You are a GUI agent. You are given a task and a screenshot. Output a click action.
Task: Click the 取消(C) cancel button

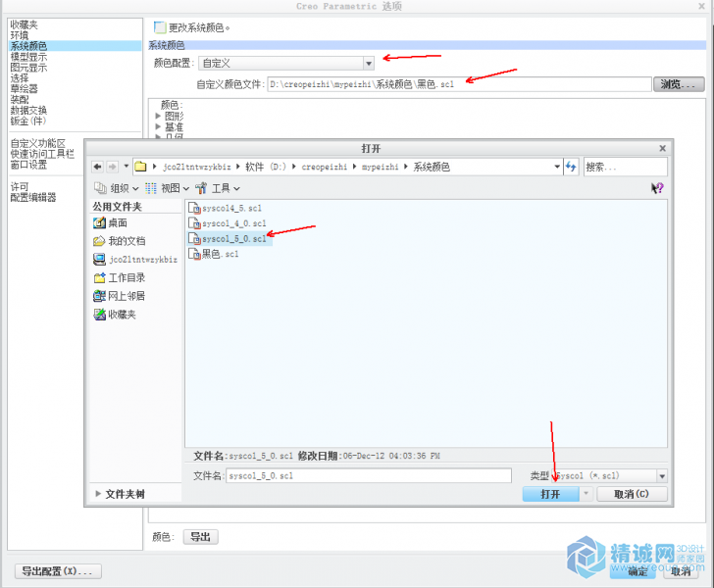coord(632,494)
